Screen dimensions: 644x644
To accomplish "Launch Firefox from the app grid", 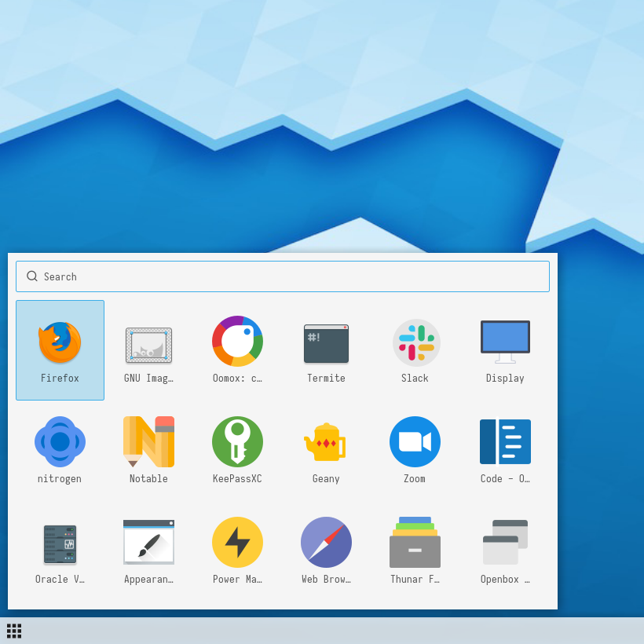I will coord(60,350).
